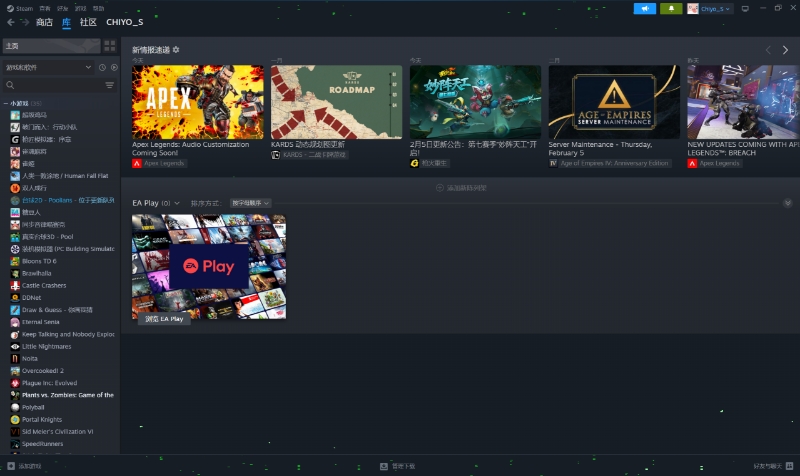Click the Big Picture mode monitor icon
The width and height of the screenshot is (800, 476).
coord(745,8)
